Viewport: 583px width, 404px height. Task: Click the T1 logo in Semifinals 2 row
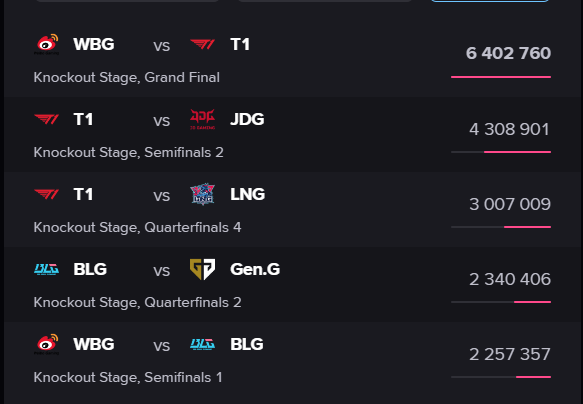pos(46,119)
